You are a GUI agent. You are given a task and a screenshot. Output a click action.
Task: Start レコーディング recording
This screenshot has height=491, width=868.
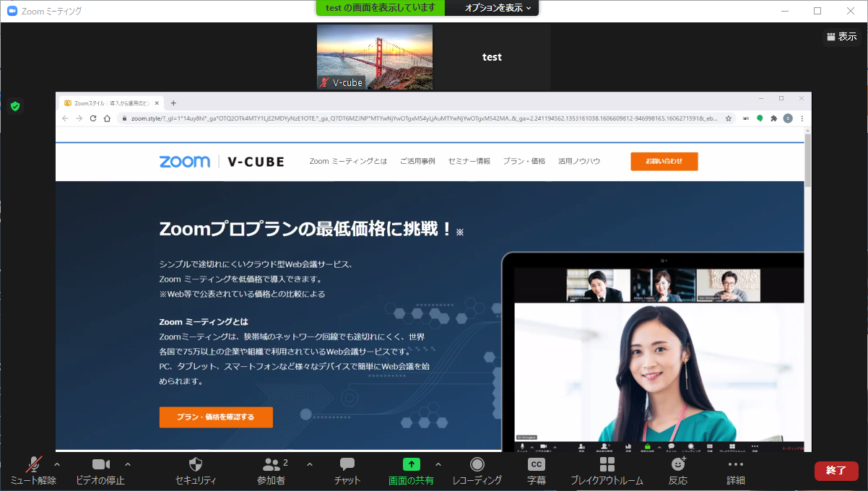(477, 471)
